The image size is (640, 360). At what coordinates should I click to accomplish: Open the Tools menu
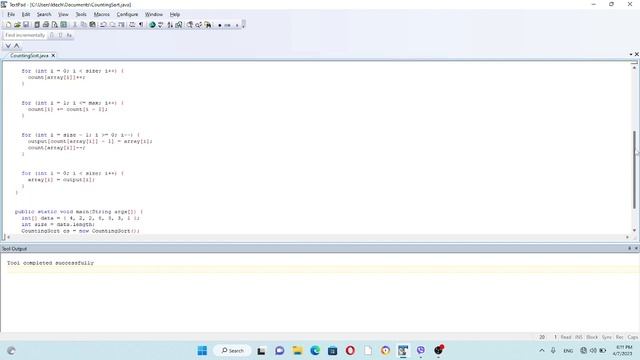tap(81, 14)
